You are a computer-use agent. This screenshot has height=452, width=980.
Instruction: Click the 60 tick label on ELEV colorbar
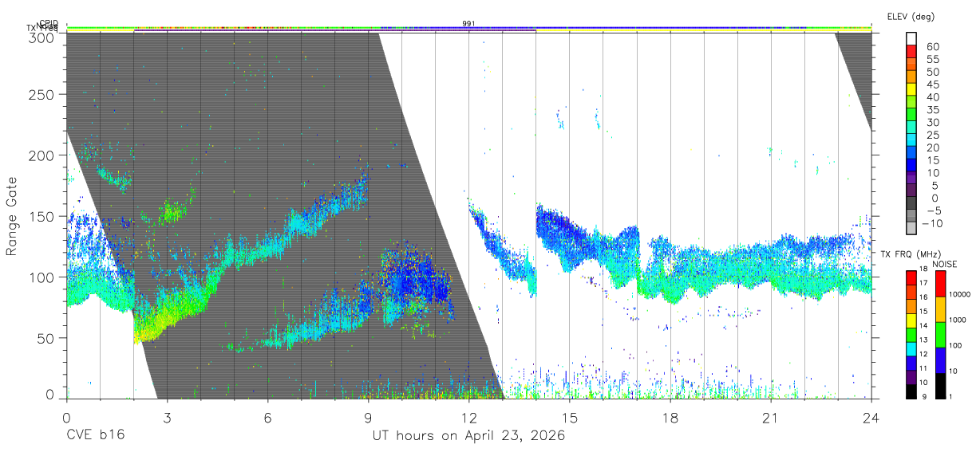(x=934, y=46)
